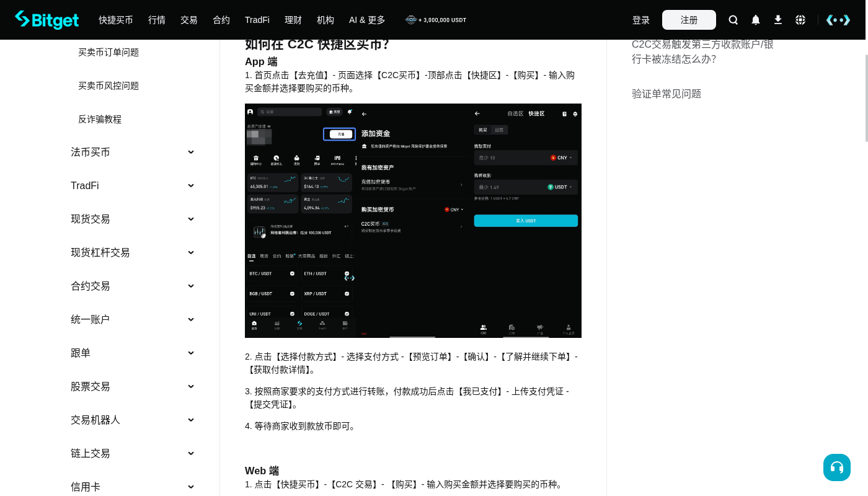Open the TradFi top menu
The height and width of the screenshot is (496, 868).
point(257,20)
